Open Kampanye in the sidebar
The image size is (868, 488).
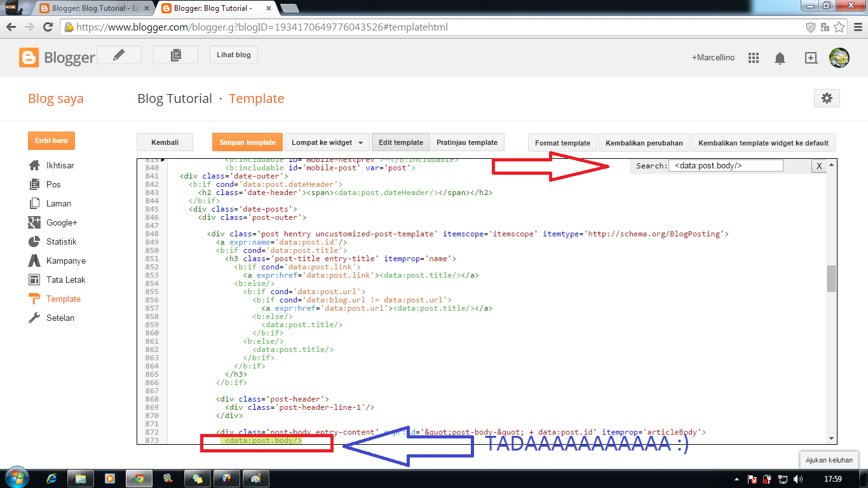66,261
